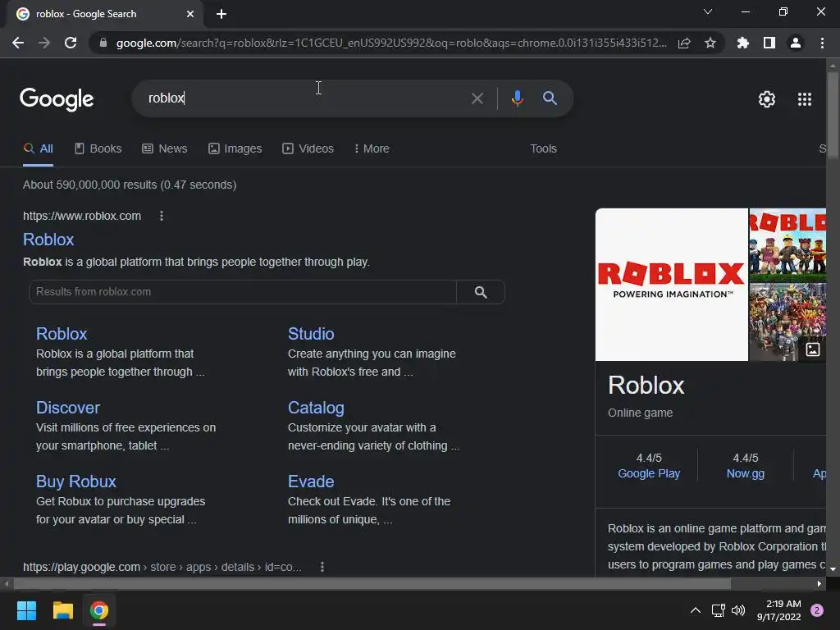
Task: Open the search Tools options
Action: [x=543, y=149]
